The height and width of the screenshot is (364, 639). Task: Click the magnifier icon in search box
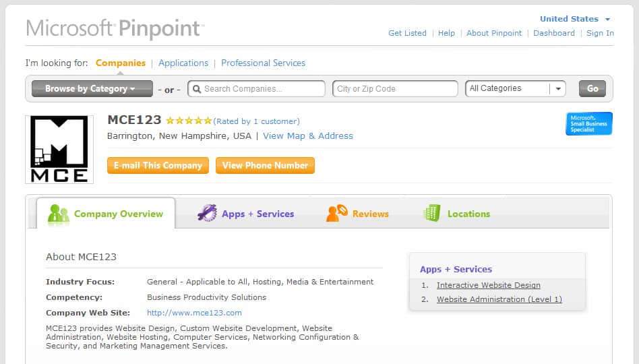[x=196, y=89]
